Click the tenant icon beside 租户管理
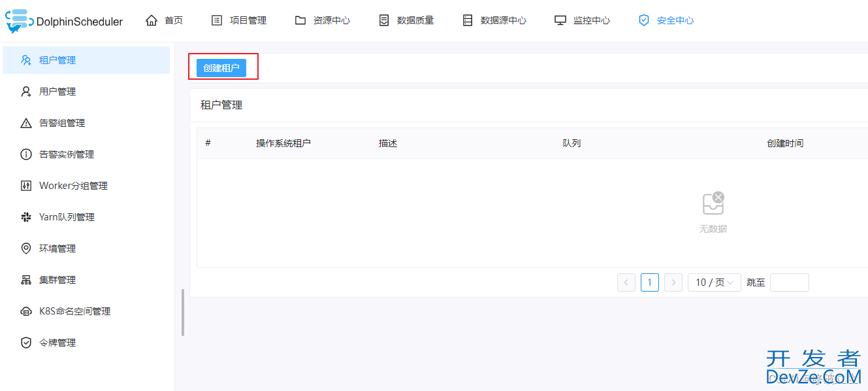This screenshot has height=391, width=868. tap(26, 60)
